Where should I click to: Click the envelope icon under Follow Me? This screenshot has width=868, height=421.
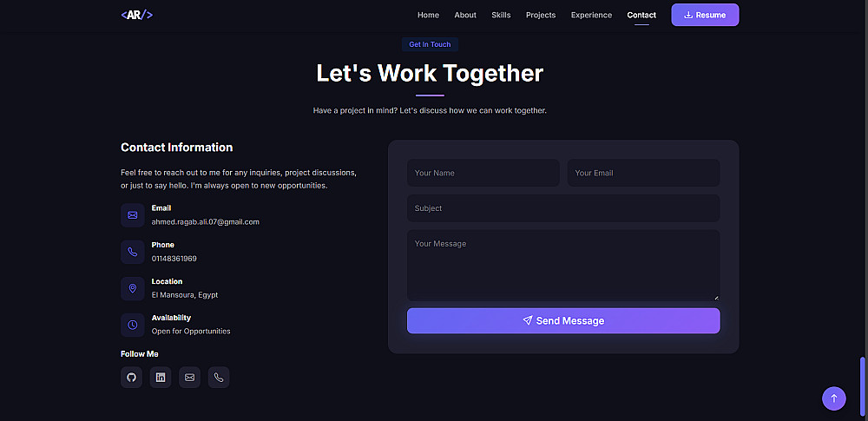coord(190,377)
